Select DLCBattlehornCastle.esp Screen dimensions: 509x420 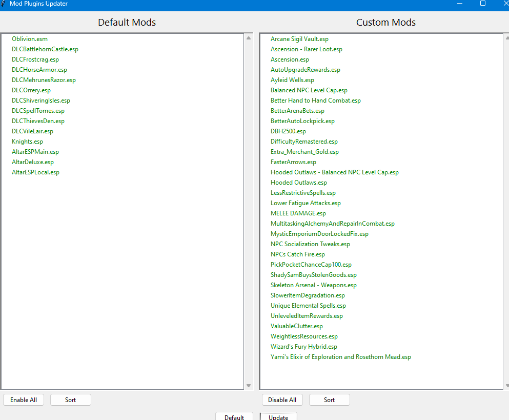(x=45, y=49)
